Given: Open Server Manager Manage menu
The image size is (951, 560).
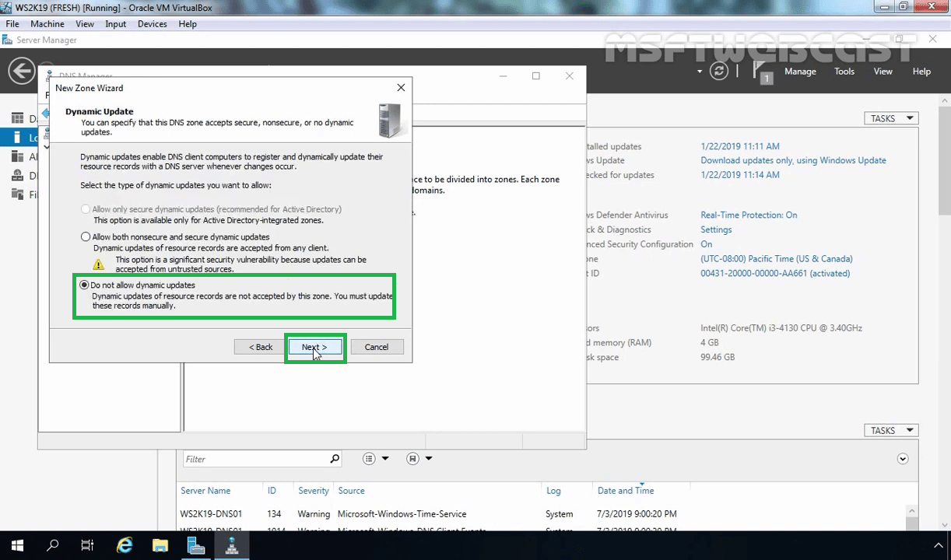Looking at the screenshot, I should 800,72.
